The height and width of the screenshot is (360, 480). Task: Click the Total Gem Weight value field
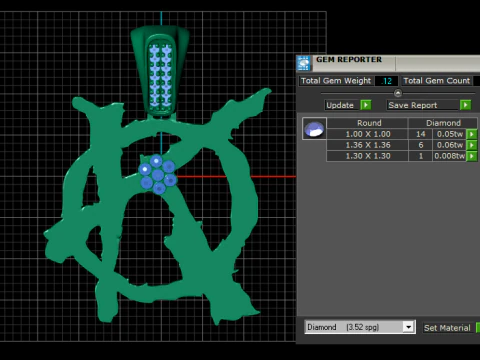coord(386,81)
